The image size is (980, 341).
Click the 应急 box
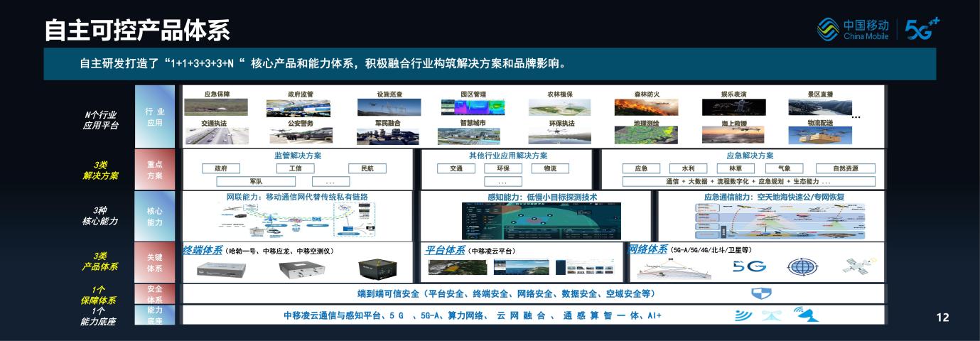point(641,168)
